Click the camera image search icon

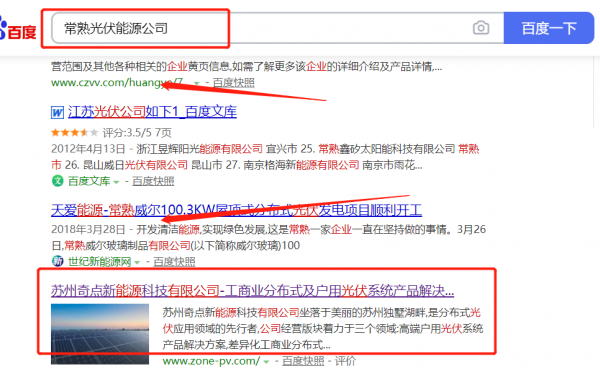pyautogui.click(x=481, y=28)
